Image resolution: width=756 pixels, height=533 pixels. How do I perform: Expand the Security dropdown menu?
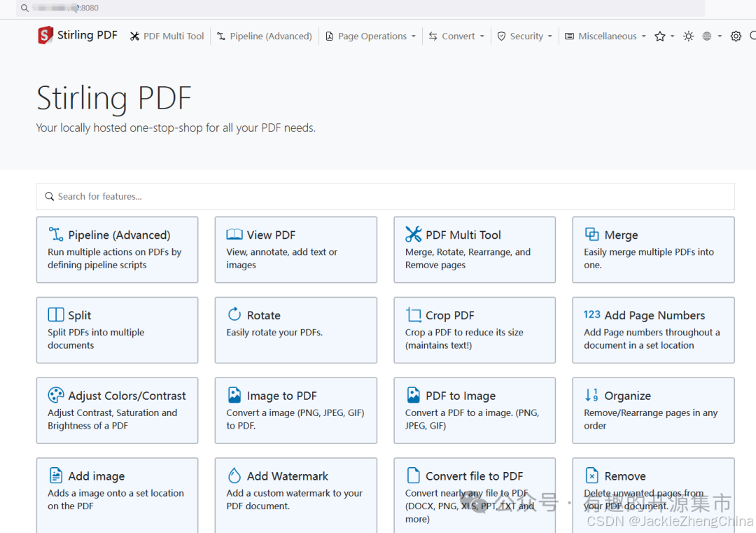pyautogui.click(x=524, y=36)
